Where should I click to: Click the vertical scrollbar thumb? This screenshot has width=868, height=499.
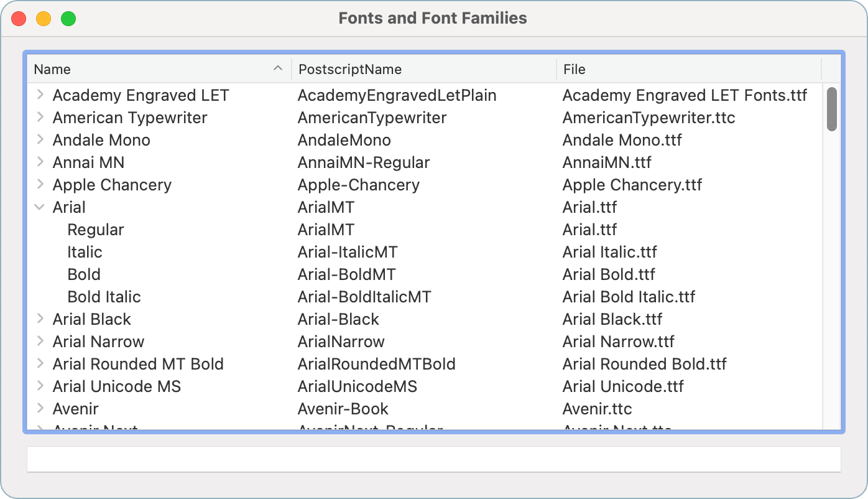[x=831, y=109]
